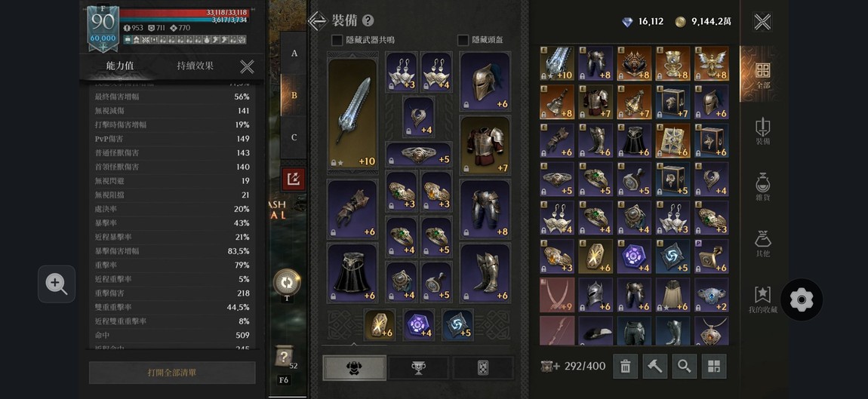Screen dimensions: 868x399
Task: Click the 打開全部清單 button
Action: (172, 373)
